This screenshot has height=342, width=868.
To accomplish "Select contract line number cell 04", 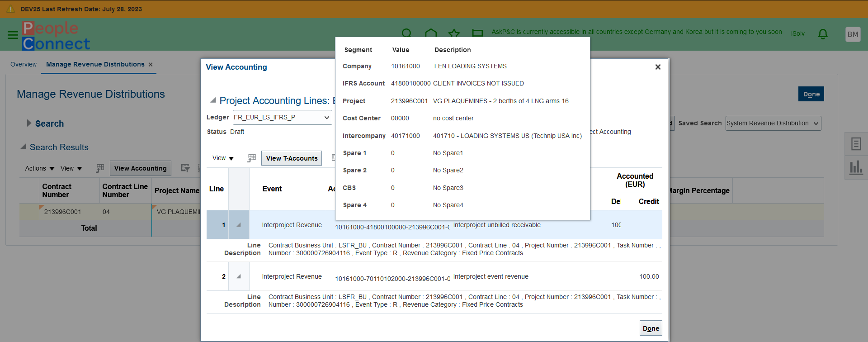I will (x=106, y=212).
